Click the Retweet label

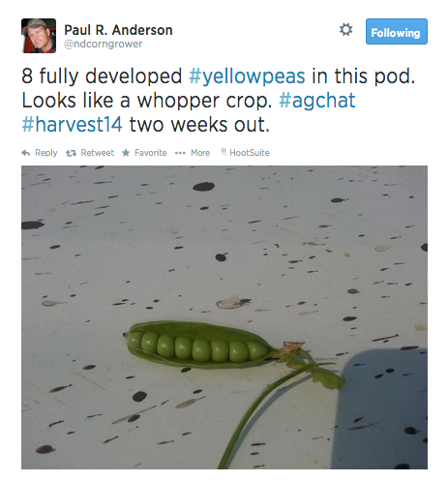click(x=97, y=153)
